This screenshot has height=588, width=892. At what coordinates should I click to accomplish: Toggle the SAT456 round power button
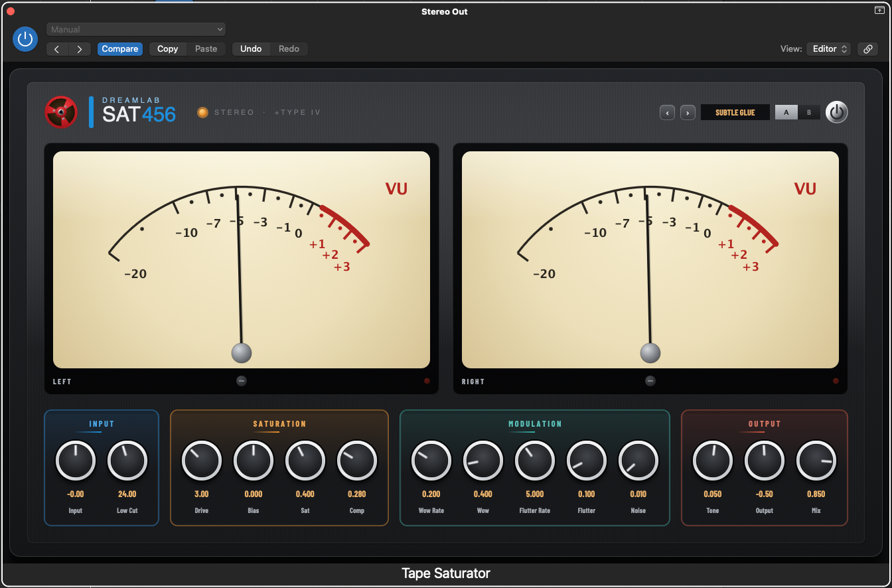837,112
